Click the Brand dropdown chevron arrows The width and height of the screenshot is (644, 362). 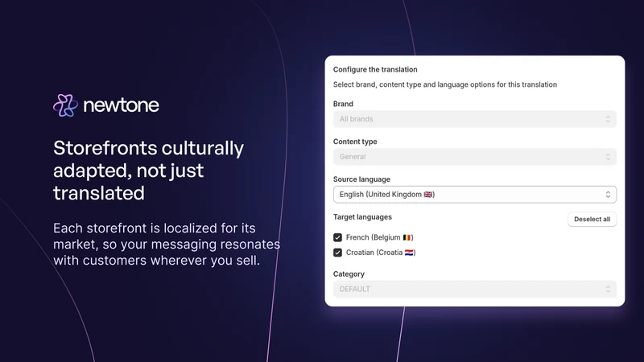point(608,119)
